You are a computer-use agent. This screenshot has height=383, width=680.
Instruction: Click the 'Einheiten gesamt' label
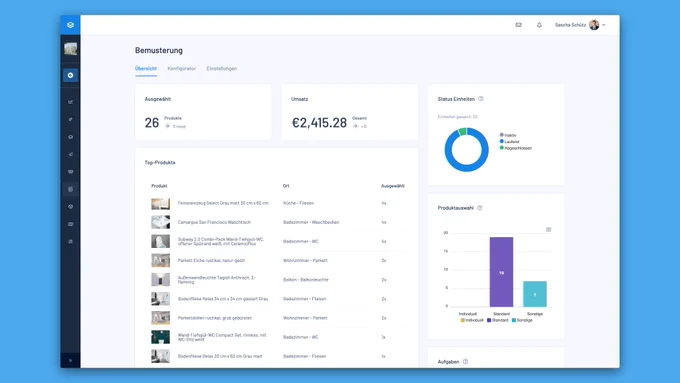pyautogui.click(x=458, y=117)
